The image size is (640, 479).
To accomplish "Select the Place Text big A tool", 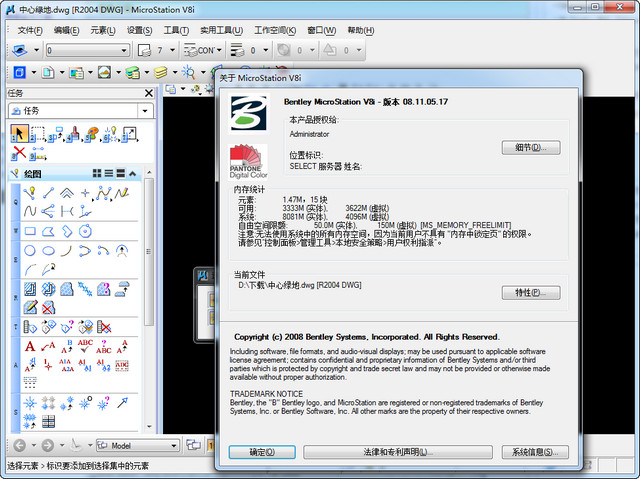I will point(30,346).
